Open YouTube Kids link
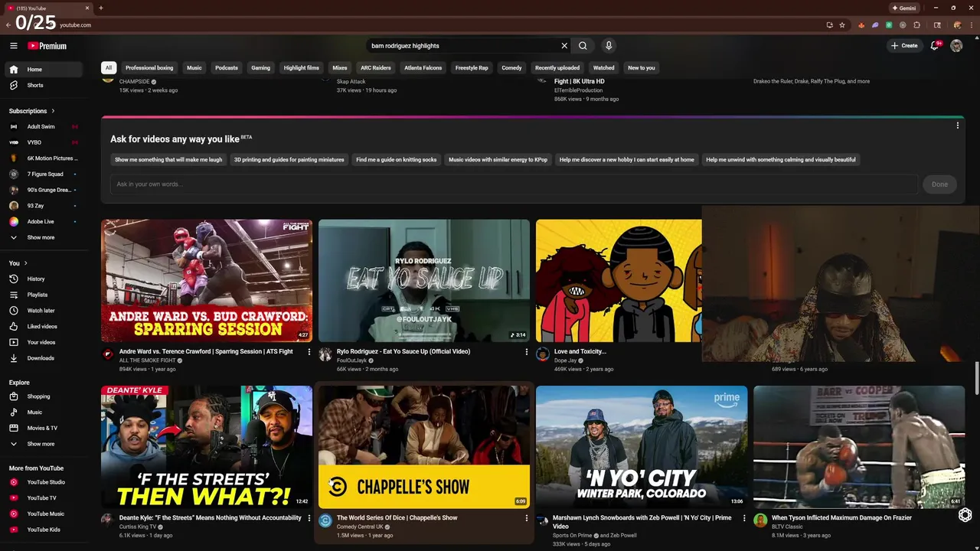 point(44,530)
